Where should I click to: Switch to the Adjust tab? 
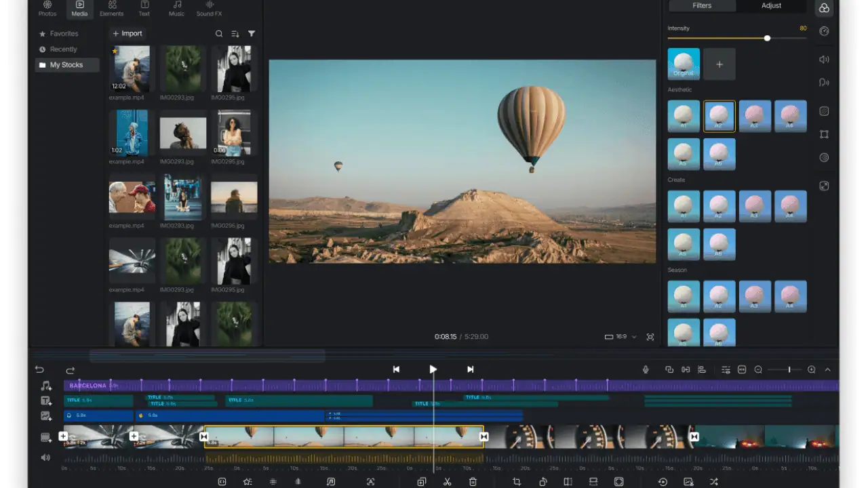tap(771, 5)
